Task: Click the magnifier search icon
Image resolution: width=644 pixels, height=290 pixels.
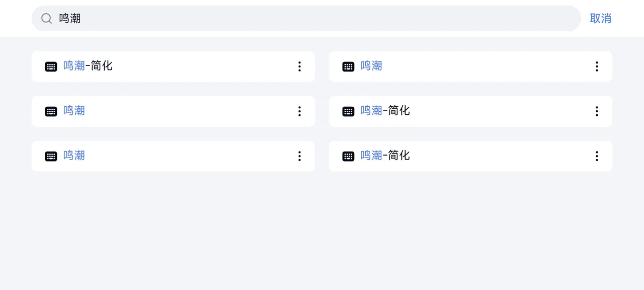Action: point(46,19)
